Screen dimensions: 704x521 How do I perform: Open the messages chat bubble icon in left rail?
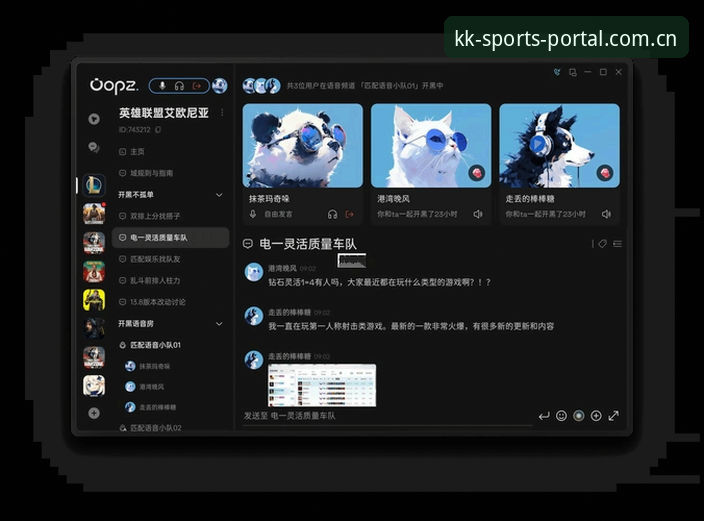[94, 147]
